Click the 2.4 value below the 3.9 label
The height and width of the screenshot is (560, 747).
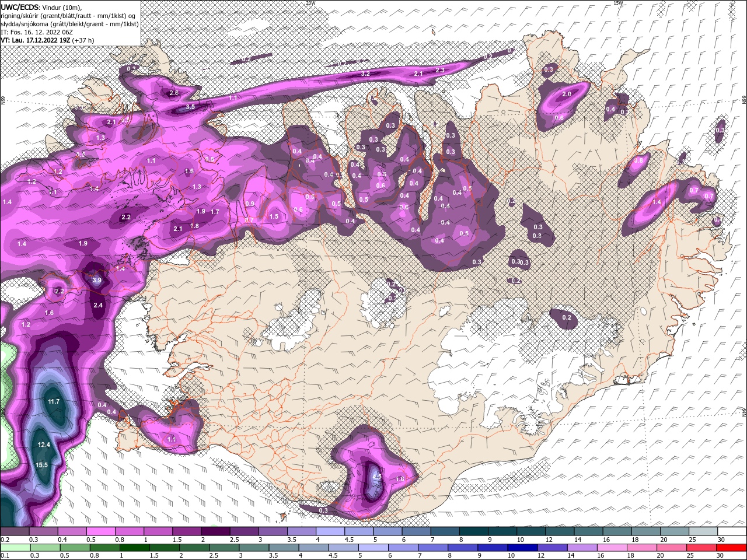pyautogui.click(x=98, y=305)
